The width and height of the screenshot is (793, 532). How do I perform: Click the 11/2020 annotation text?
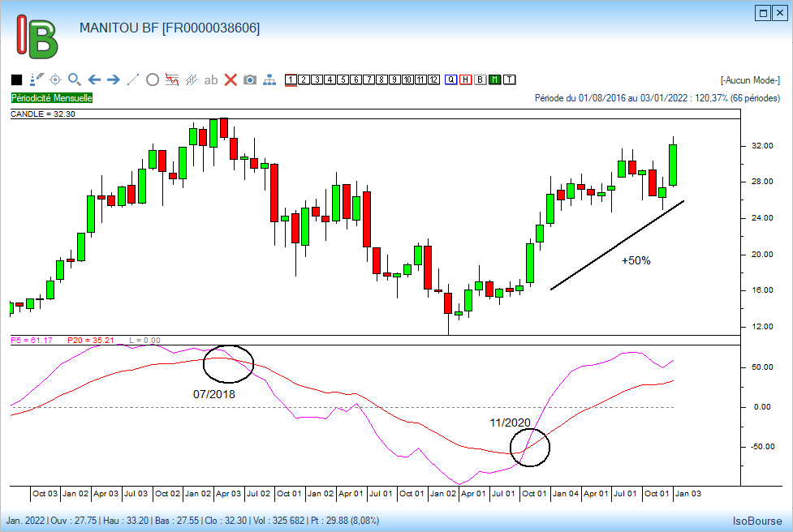[510, 423]
